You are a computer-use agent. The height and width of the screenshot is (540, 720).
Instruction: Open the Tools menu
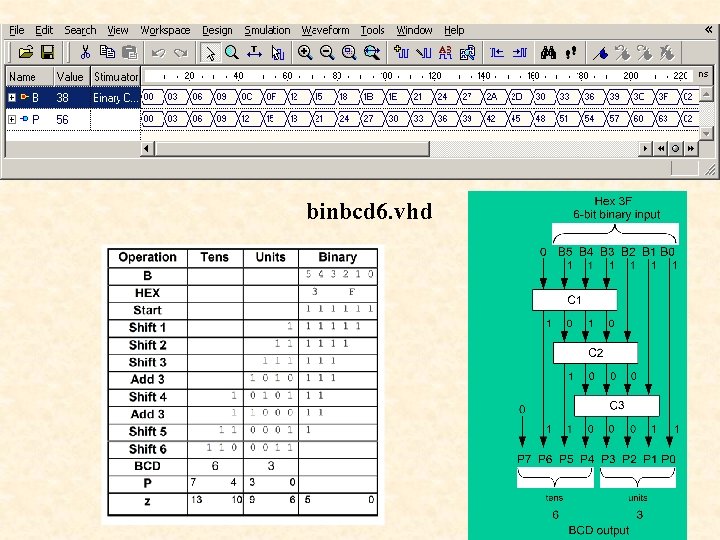coord(372,30)
